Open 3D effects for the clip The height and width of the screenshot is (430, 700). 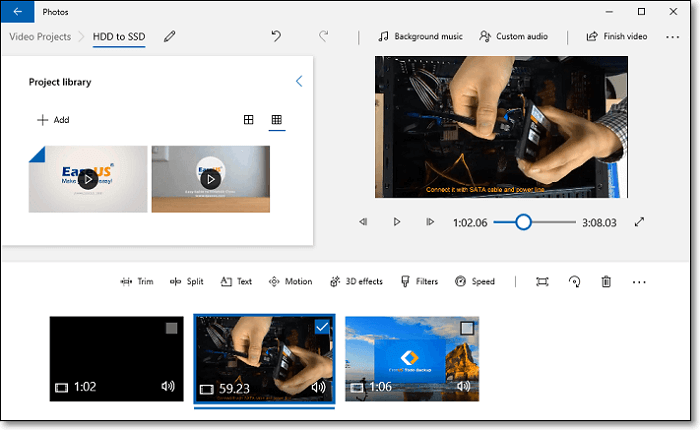(355, 282)
